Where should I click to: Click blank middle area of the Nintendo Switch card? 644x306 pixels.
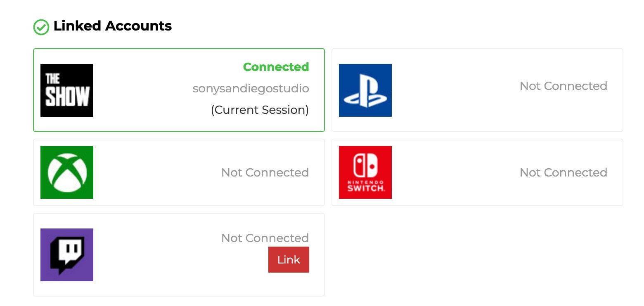pyautogui.click(x=454, y=172)
